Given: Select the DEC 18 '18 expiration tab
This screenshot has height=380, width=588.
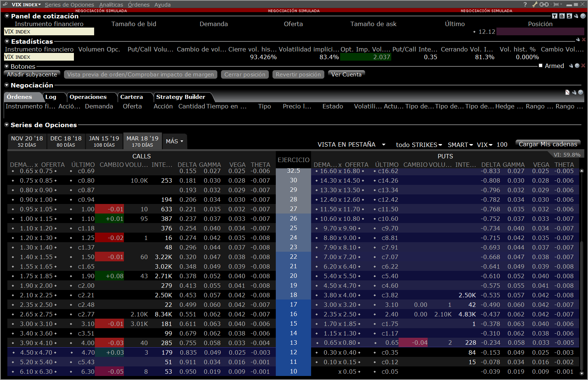Looking at the screenshot, I should (66, 141).
